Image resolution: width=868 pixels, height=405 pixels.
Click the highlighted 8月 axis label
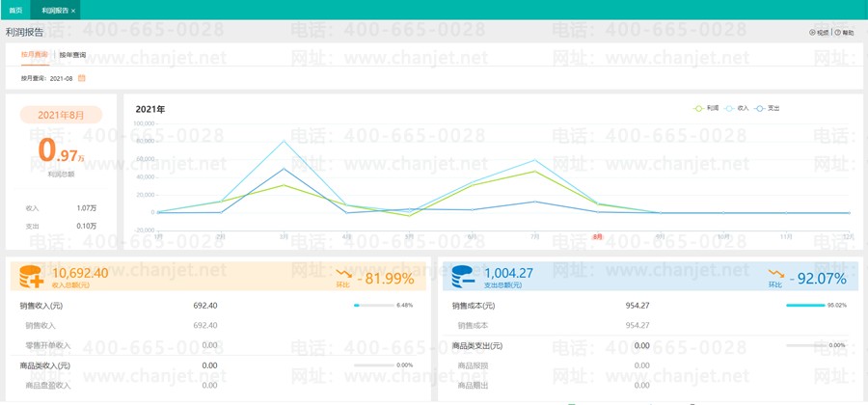click(x=597, y=237)
